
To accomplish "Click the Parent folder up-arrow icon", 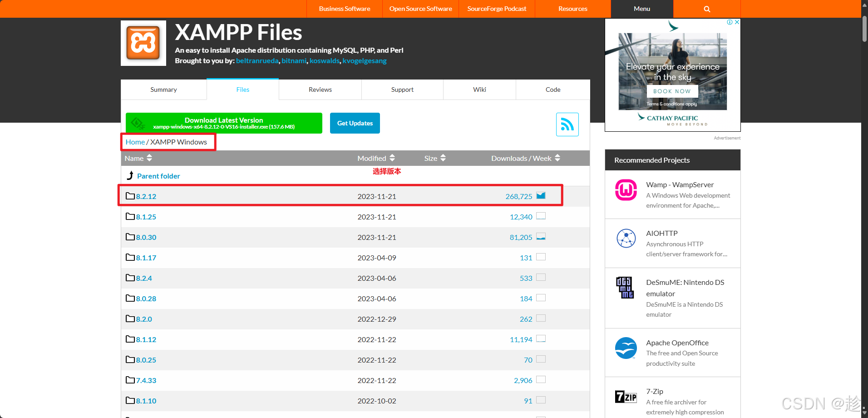I will click(x=130, y=175).
